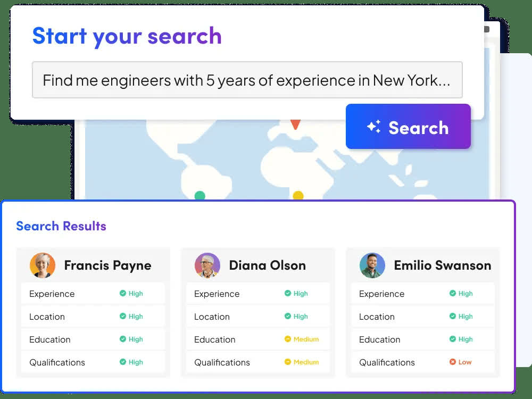Screen dimensions: 532x399
Task: Click Diana Olson's Location label
Action: tap(212, 317)
